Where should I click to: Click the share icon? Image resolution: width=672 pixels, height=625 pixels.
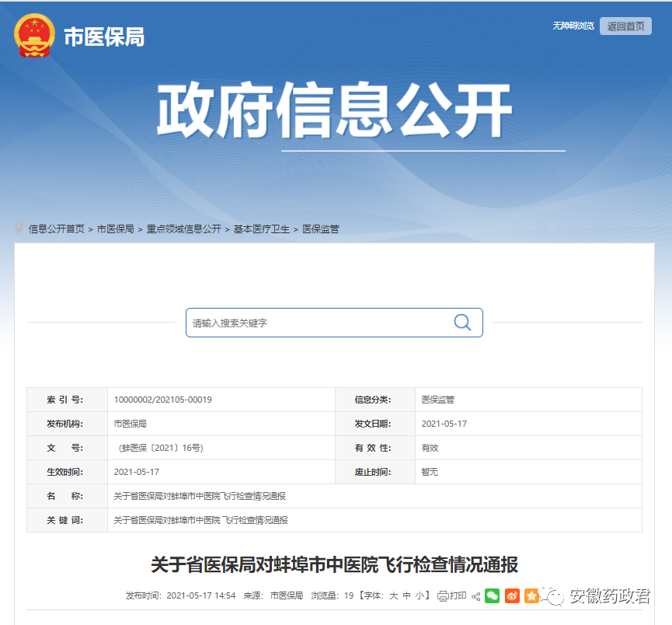pos(475,596)
